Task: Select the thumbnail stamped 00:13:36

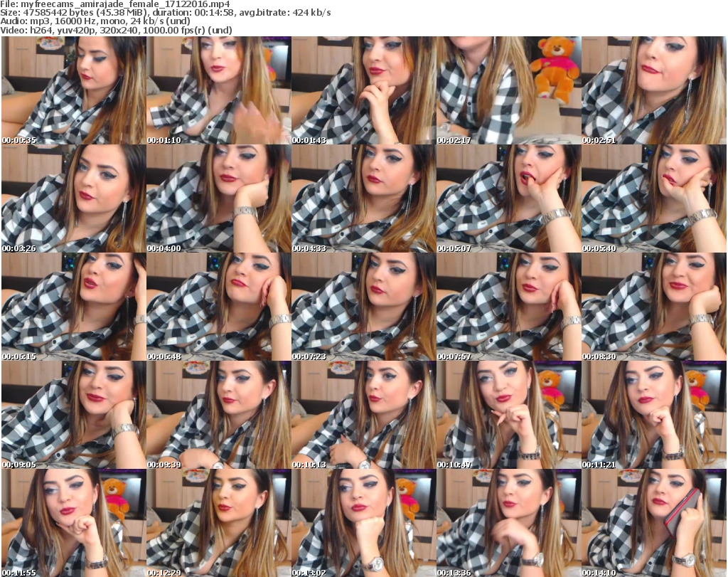Action: tap(508, 523)
